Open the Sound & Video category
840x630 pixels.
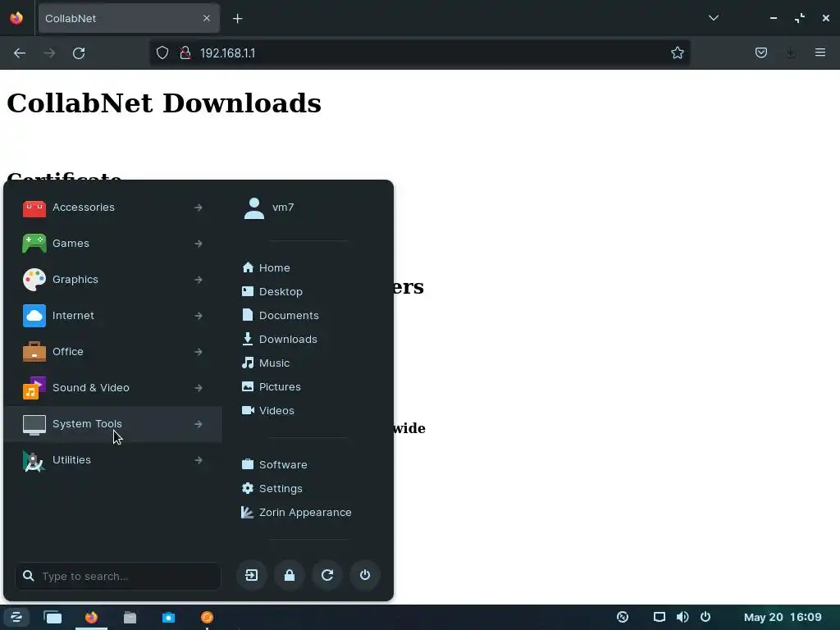pos(112,388)
